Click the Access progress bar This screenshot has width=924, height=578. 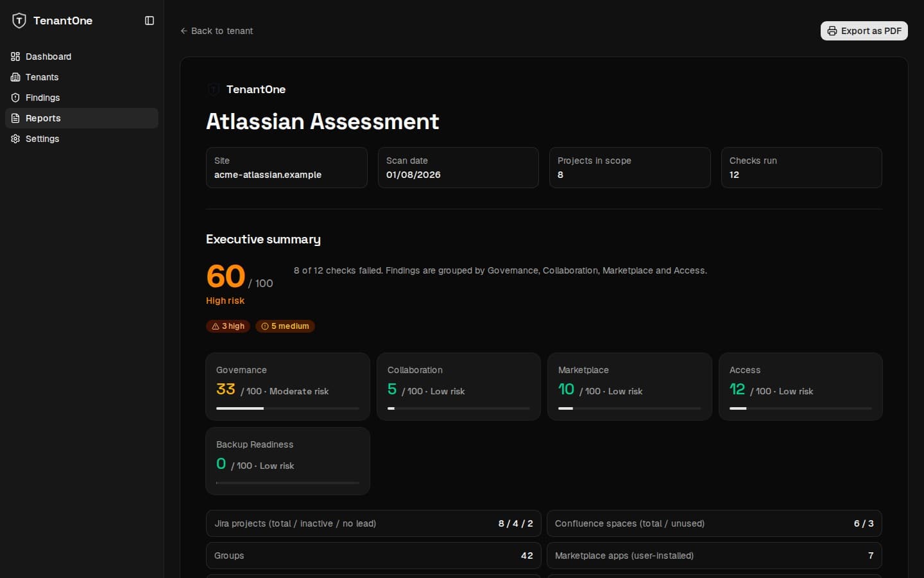[801, 408]
